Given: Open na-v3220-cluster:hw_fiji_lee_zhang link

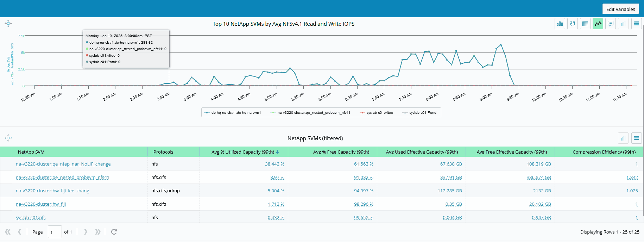Looking at the screenshot, I should [x=52, y=191].
